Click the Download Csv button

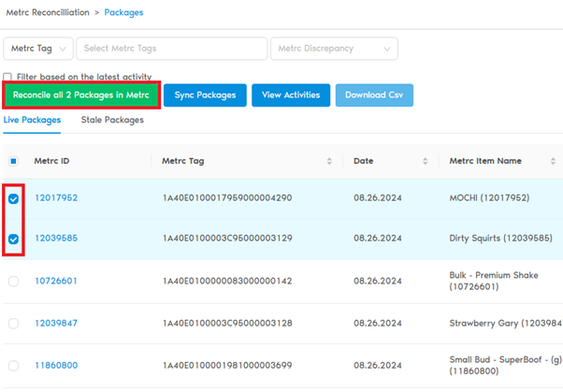point(374,95)
